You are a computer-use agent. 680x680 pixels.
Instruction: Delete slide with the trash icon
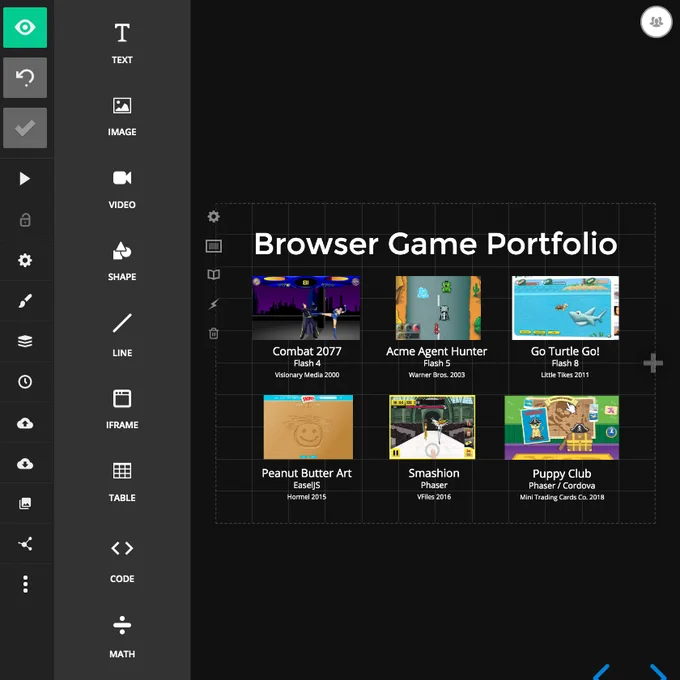[213, 333]
